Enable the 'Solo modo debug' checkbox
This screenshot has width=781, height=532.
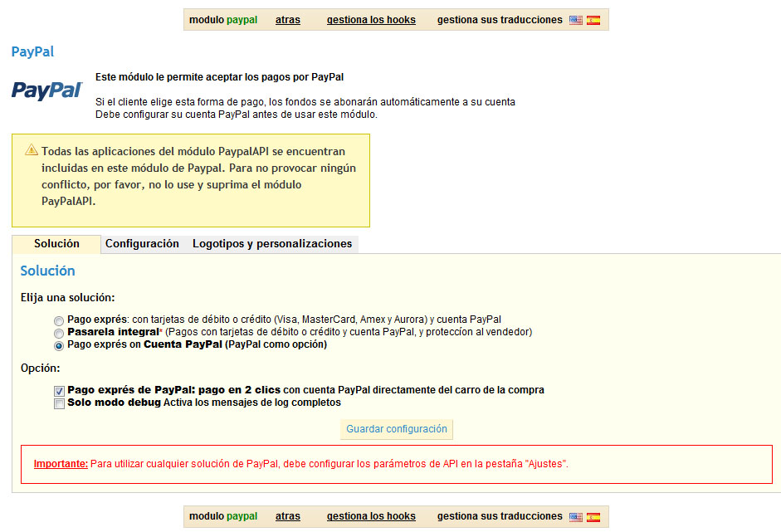(59, 403)
